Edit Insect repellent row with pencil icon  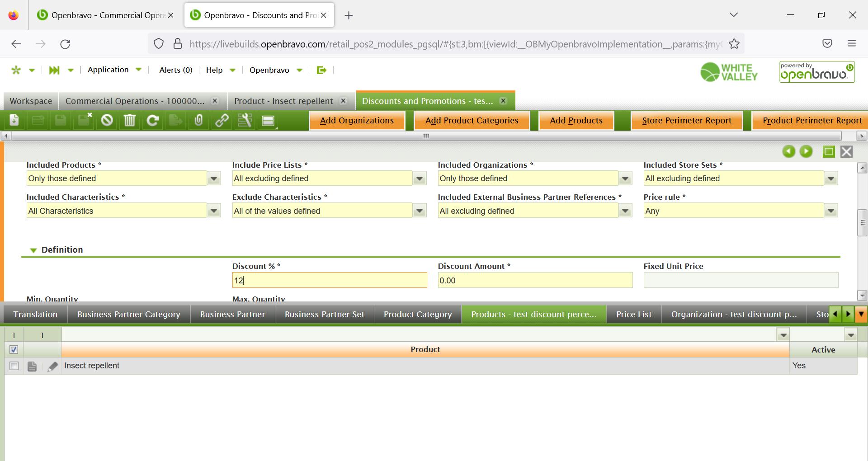coord(53,366)
